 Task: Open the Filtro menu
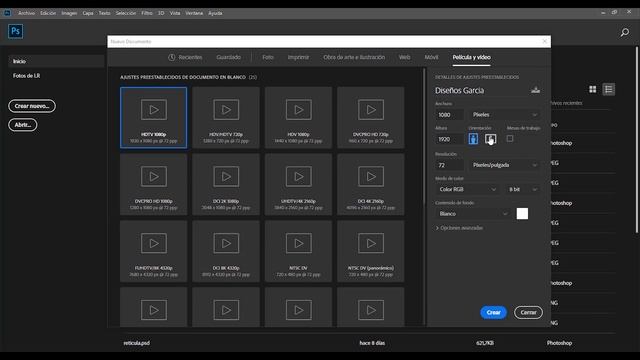click(x=147, y=13)
